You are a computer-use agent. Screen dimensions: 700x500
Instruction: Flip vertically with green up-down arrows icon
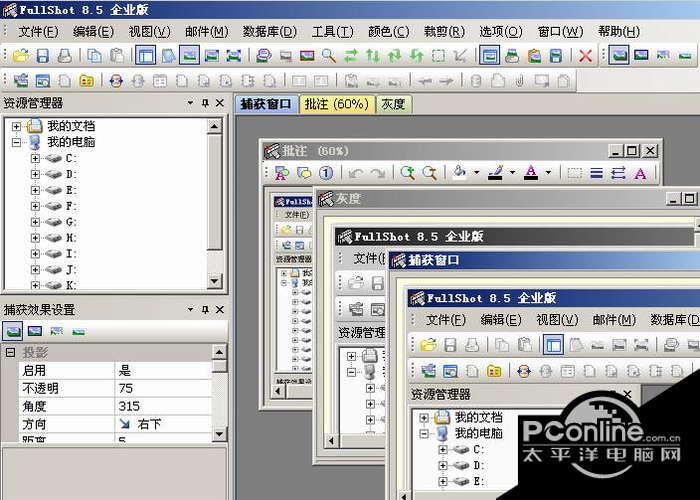tap(373, 55)
